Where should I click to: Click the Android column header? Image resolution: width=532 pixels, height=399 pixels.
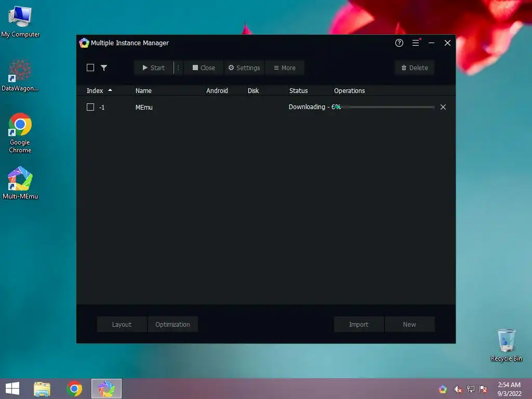(217, 90)
